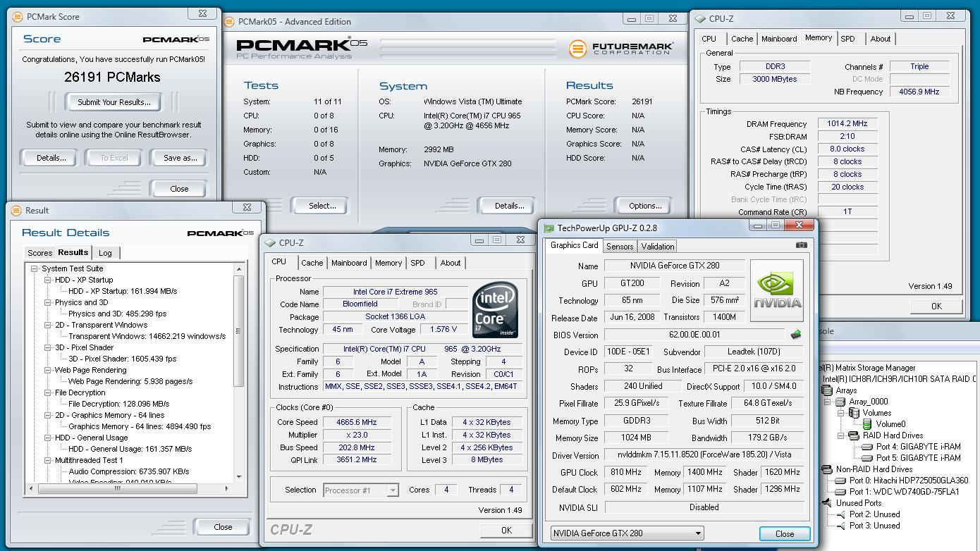Open the Mainboard tab in front CPU-Z

click(349, 263)
